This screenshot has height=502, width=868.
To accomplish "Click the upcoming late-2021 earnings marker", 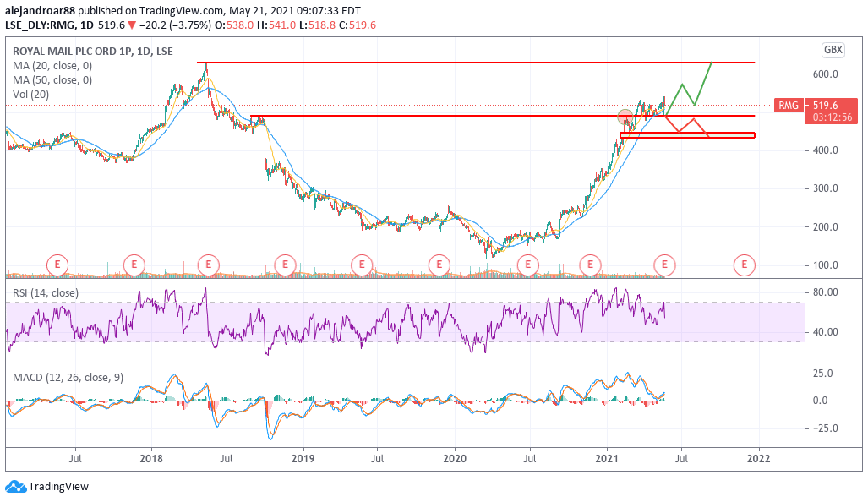I will tap(744, 265).
